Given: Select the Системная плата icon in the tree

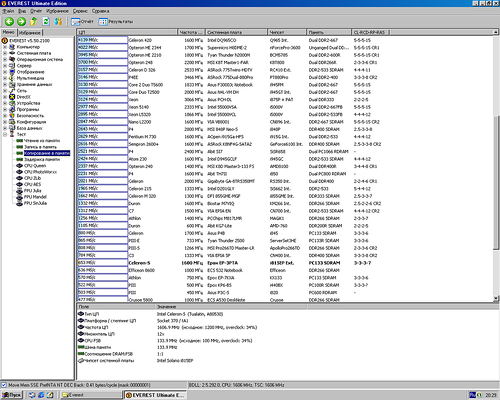Looking at the screenshot, I should [12, 53].
